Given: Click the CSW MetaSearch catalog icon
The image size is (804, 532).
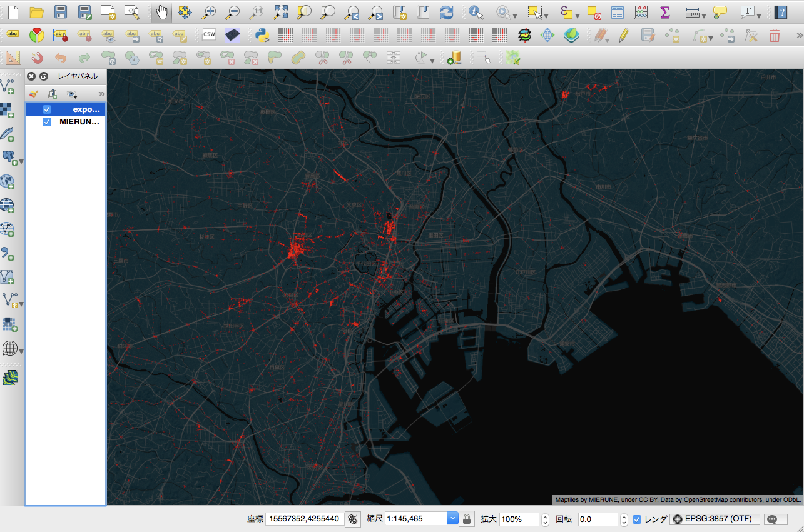Looking at the screenshot, I should click(209, 35).
